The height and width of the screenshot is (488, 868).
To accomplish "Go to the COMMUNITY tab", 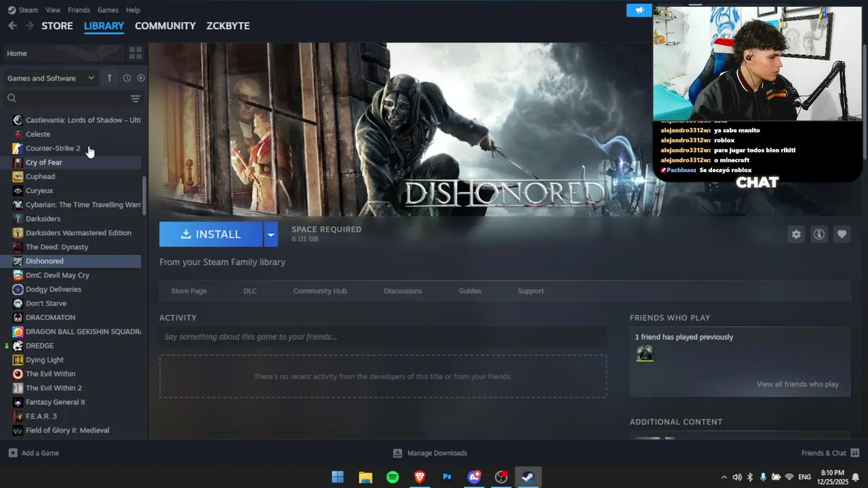I will pos(165,26).
